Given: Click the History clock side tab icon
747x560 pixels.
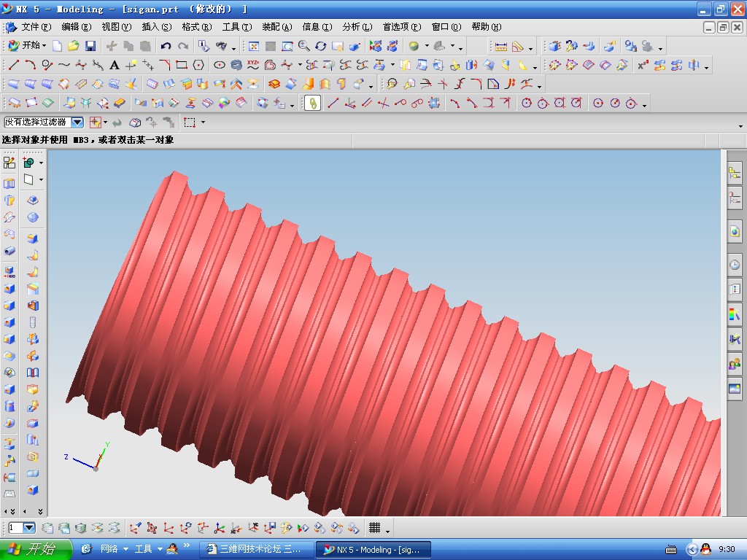Looking at the screenshot, I should (x=735, y=265).
